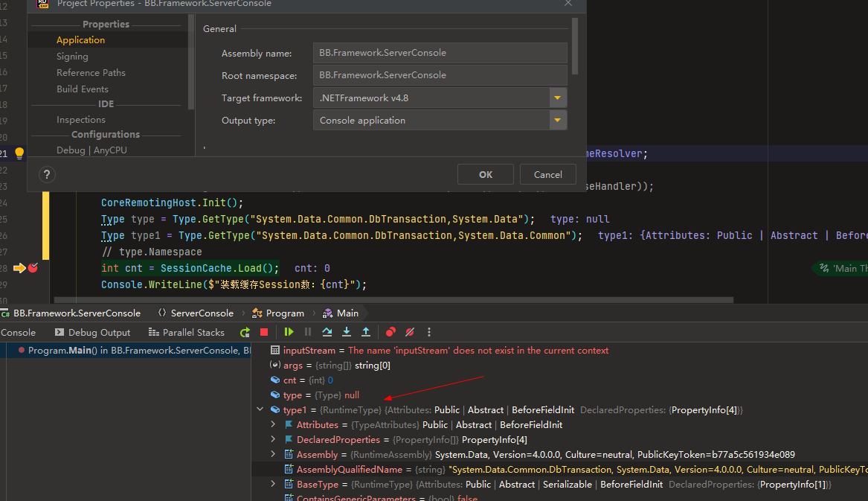Click the editor horizontal scrollbar
The height and width of the screenshot is (501, 868).
(x=393, y=300)
